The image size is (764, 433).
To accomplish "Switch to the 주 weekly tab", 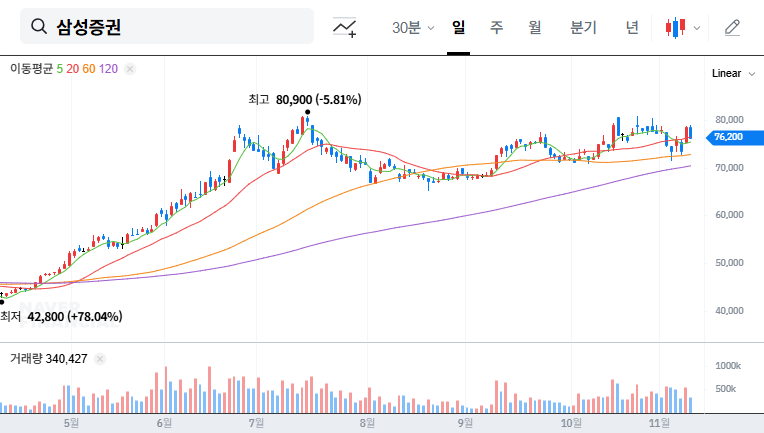I will [x=496, y=27].
